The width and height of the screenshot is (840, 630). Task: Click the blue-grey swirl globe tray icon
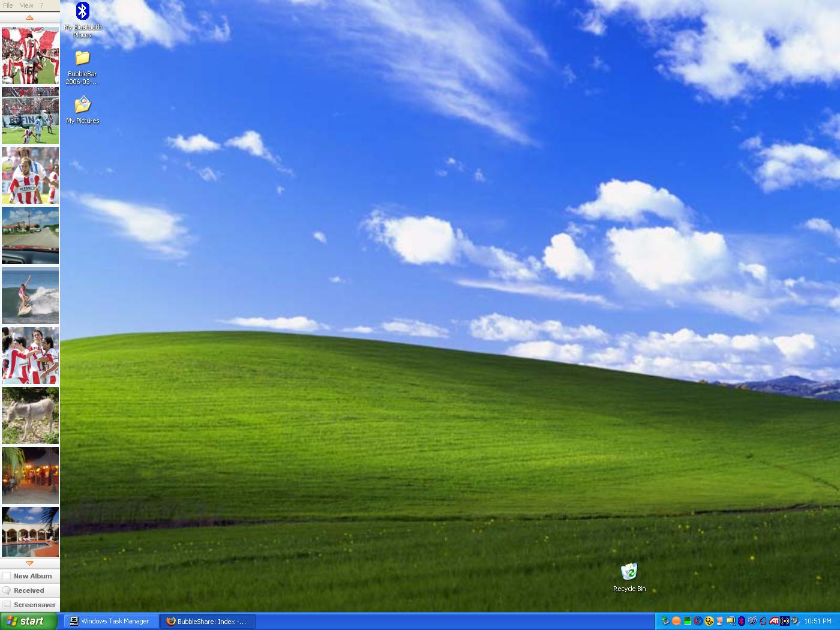pos(752,621)
